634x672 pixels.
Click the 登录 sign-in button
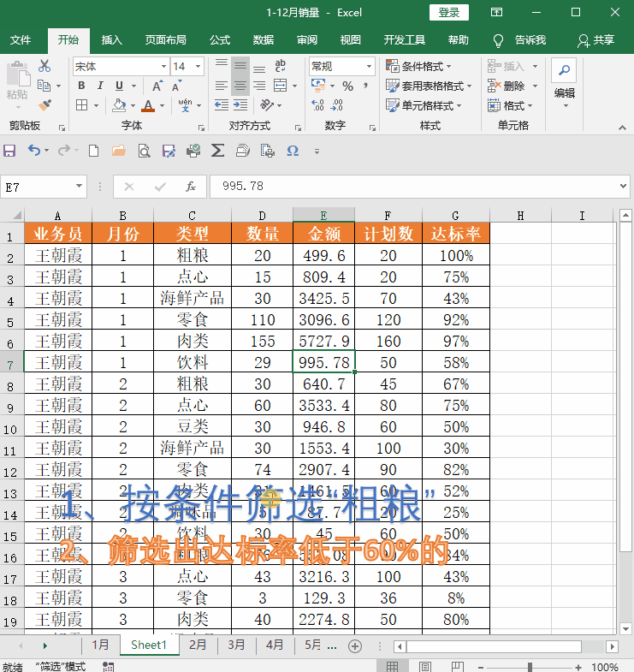pos(449,13)
